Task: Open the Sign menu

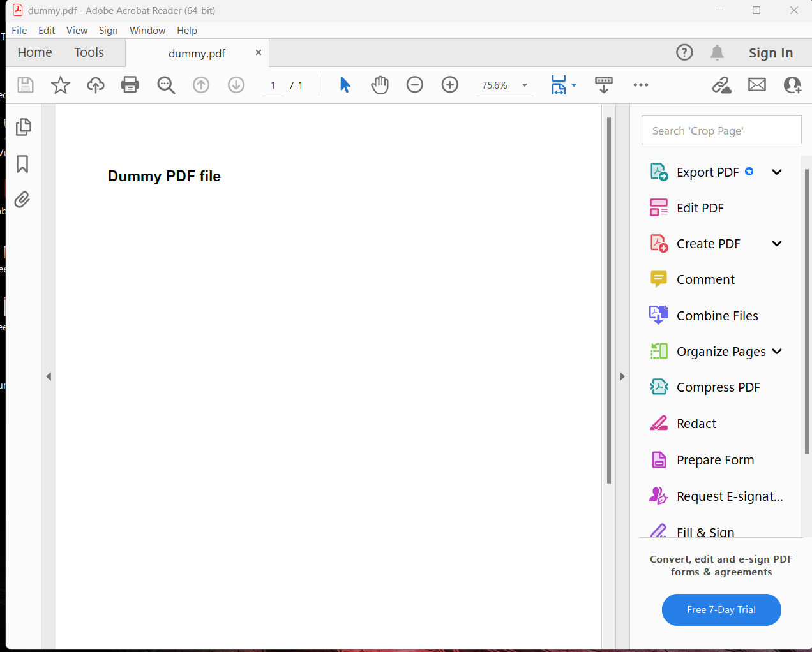Action: pyautogui.click(x=109, y=30)
